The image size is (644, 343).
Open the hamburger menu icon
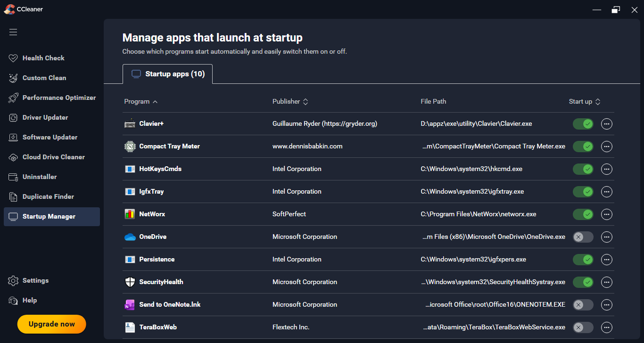(x=13, y=32)
